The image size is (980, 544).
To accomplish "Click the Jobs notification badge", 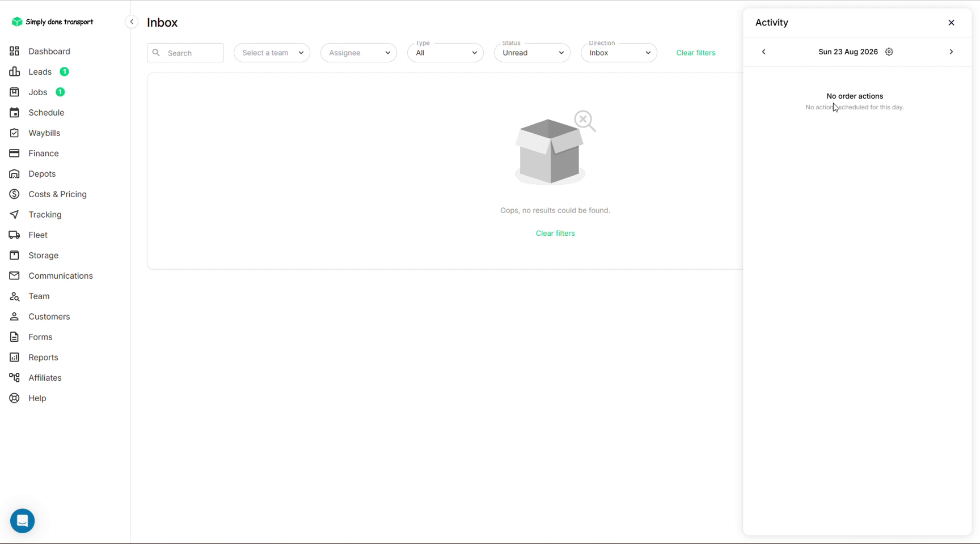I will pos(60,92).
